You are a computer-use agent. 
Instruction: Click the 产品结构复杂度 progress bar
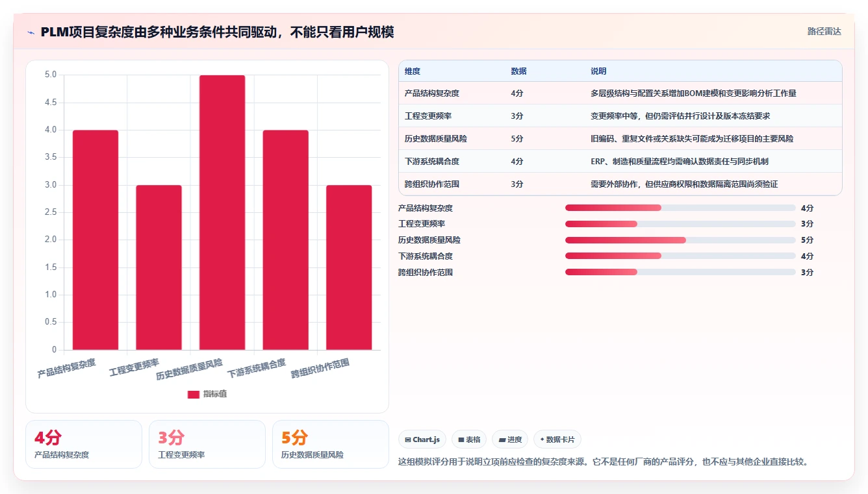click(680, 208)
